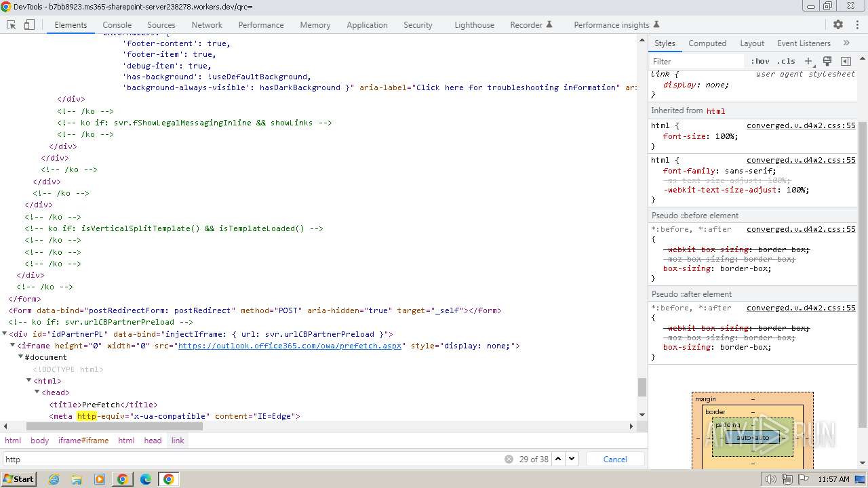The image size is (868, 488).
Task: Activate the inspect element picker
Action: point(11,24)
